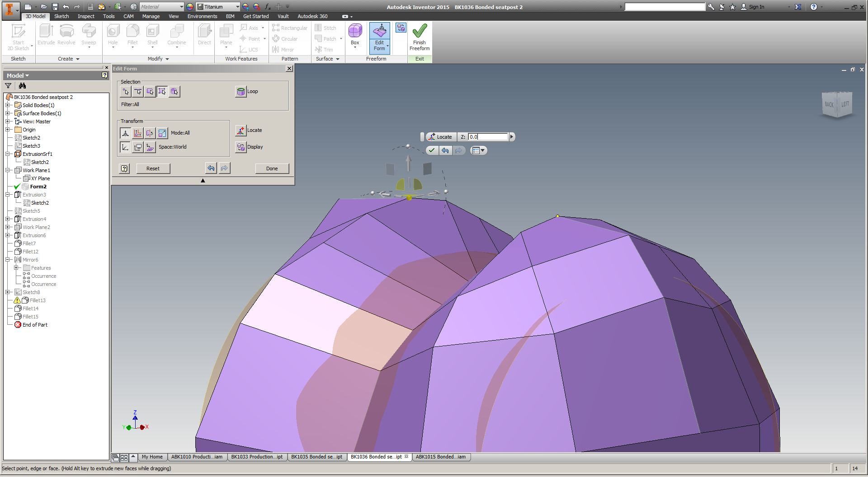Click the fx parameters icon
Image resolution: width=868 pixels, height=477 pixels.
(x=268, y=7)
